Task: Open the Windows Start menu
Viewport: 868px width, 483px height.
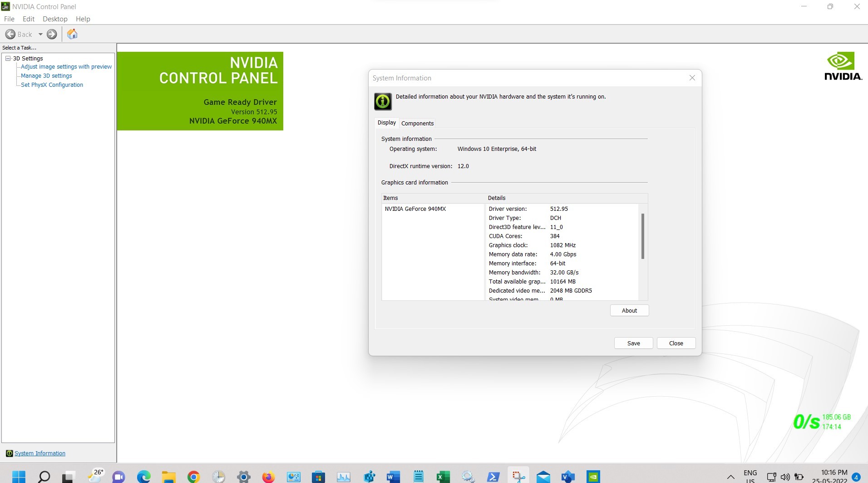Action: (19, 477)
